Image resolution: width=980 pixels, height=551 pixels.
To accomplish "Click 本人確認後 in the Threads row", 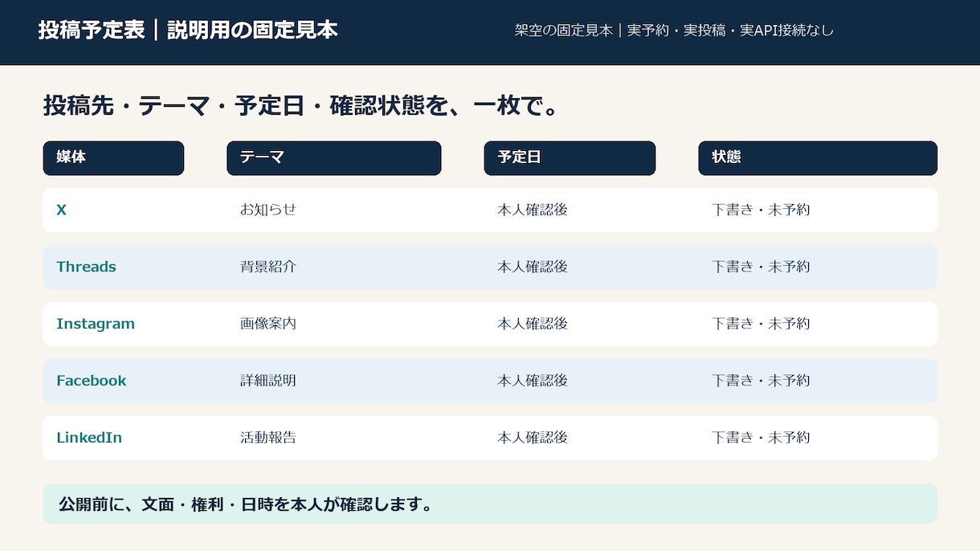I will click(533, 267).
